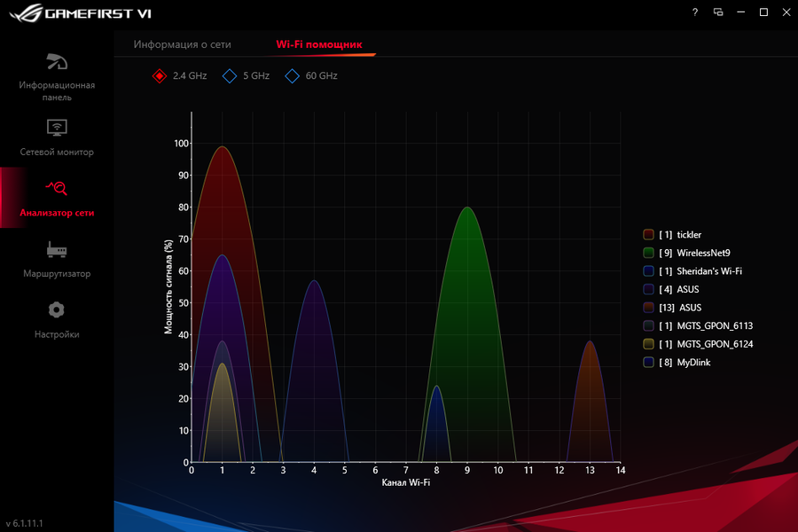Maximize the GameFirst VI window
Screen dimensions: 798x532
click(x=763, y=12)
